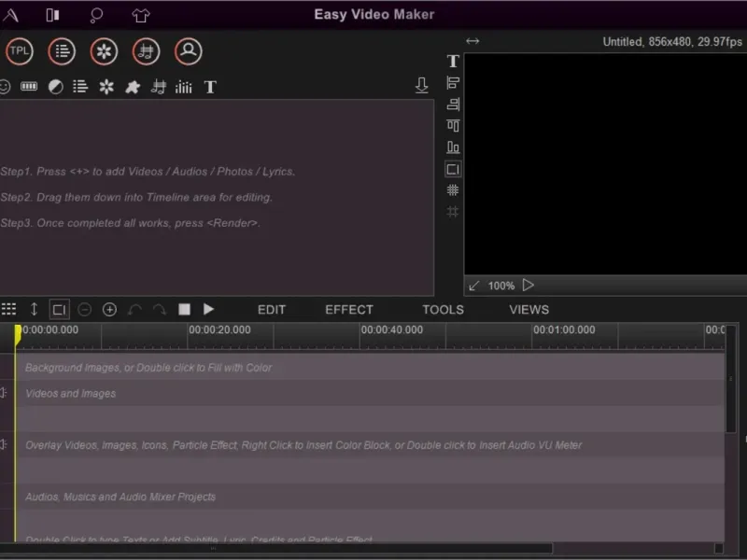Click the film strip icon in media toolbar

[29, 86]
